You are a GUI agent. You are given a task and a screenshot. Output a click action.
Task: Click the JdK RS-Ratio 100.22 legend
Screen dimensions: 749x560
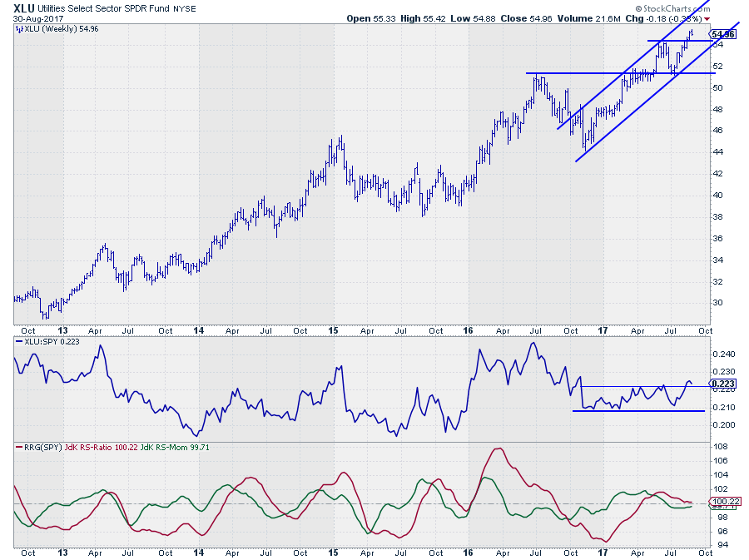pos(102,448)
